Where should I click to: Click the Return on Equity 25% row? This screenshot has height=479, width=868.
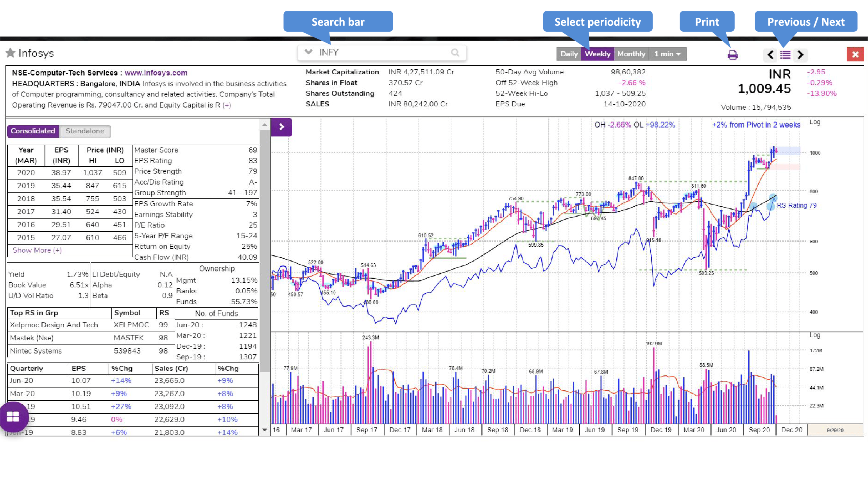(196, 247)
